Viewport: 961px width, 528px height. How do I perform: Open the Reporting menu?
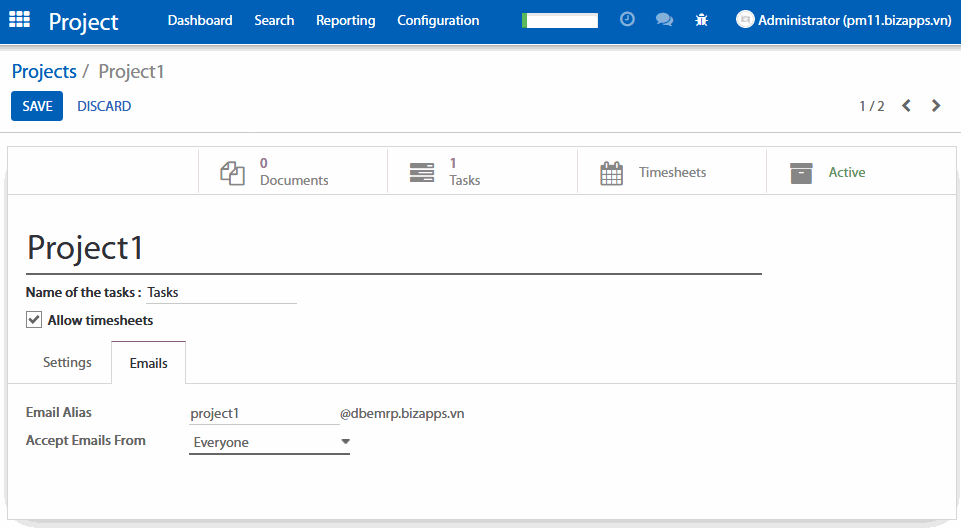pos(345,20)
